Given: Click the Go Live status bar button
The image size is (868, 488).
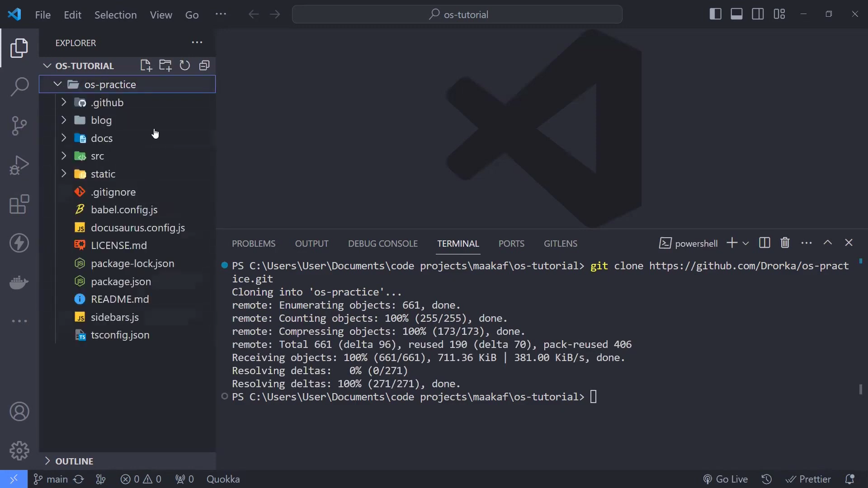Looking at the screenshot, I should click(x=726, y=479).
